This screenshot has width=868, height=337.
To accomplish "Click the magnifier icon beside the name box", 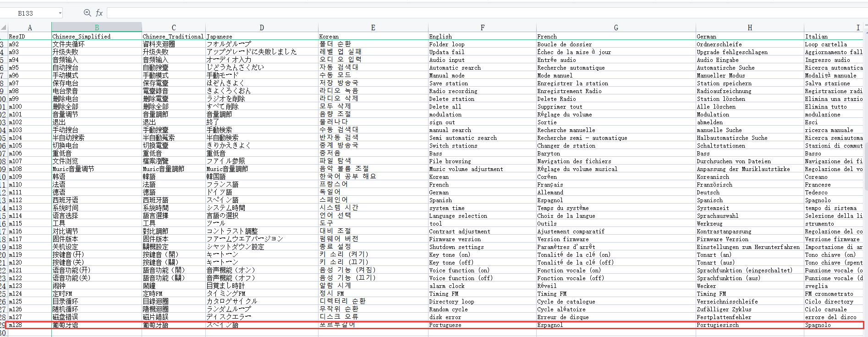I will point(87,13).
